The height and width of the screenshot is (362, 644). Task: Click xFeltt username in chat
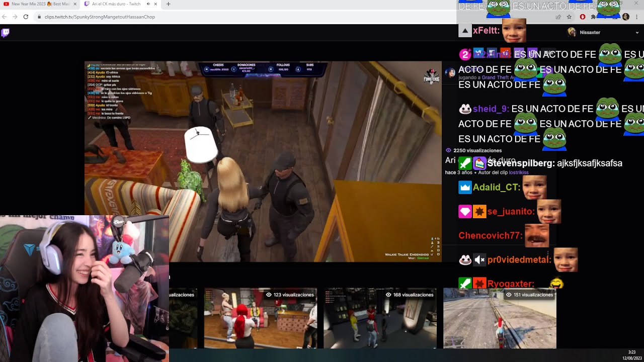(486, 31)
